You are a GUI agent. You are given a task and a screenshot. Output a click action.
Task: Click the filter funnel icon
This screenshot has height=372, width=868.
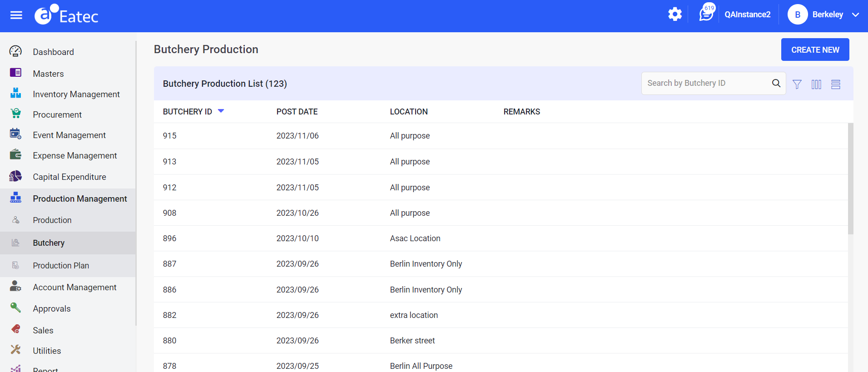(797, 84)
